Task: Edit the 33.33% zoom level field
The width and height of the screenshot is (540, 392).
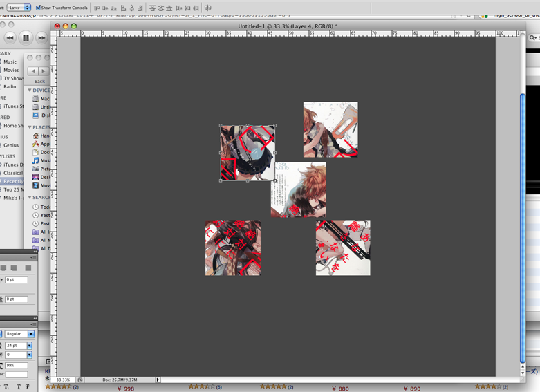Action: click(x=63, y=380)
